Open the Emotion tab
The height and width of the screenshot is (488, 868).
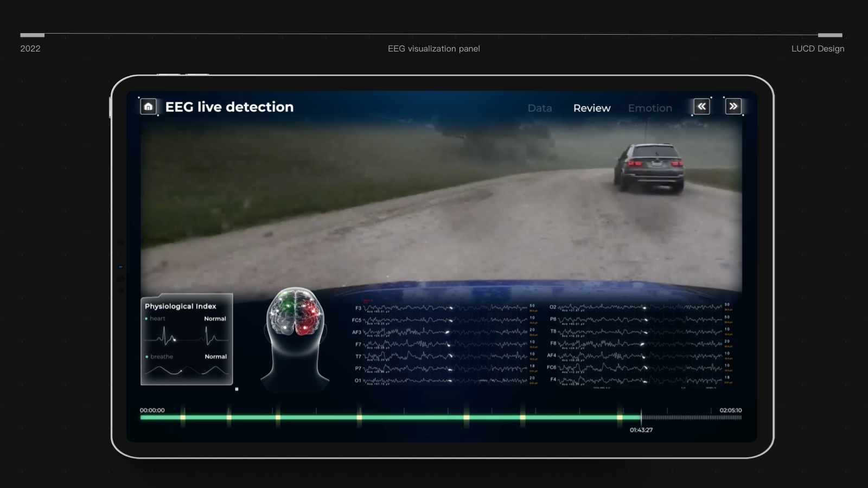tap(650, 108)
